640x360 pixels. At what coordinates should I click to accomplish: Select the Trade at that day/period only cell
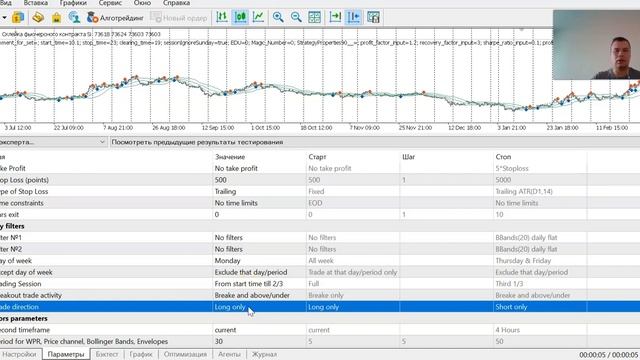[353, 272]
